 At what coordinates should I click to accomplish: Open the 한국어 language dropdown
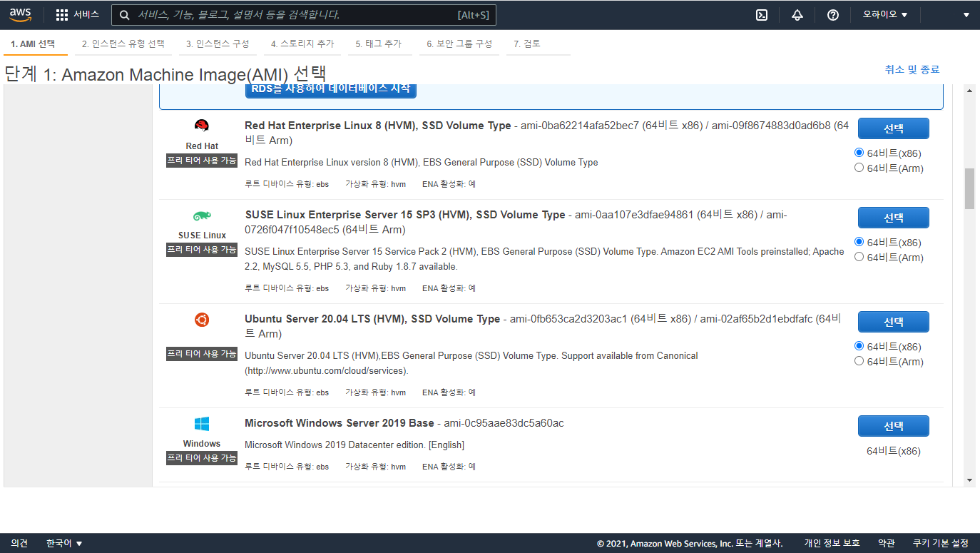click(x=64, y=543)
